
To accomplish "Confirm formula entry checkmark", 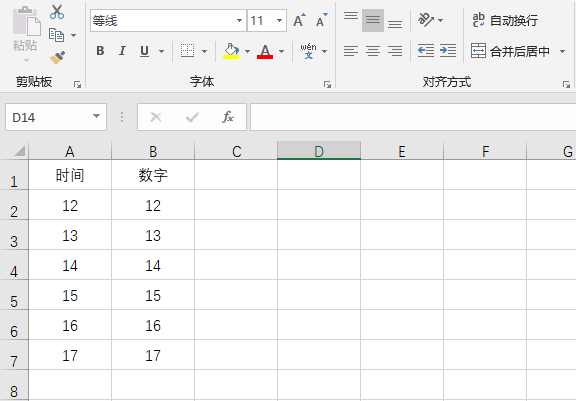I will point(192,117).
